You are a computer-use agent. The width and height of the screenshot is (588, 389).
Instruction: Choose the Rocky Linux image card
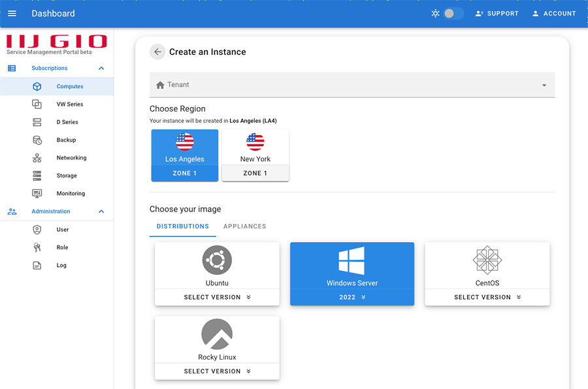[217, 341]
